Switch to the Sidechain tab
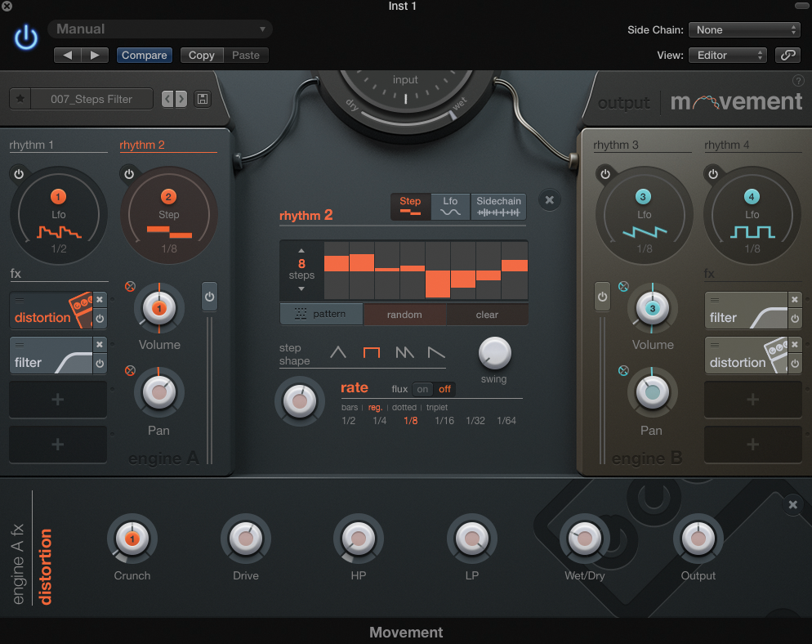This screenshot has width=812, height=644. [x=498, y=206]
